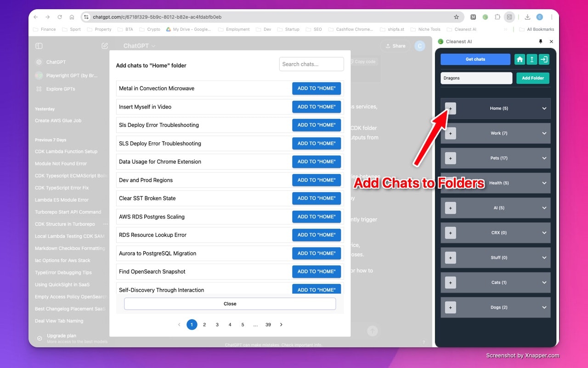Image resolution: width=588 pixels, height=368 pixels.
Task: Click the browser address bar URL
Action: (x=157, y=17)
